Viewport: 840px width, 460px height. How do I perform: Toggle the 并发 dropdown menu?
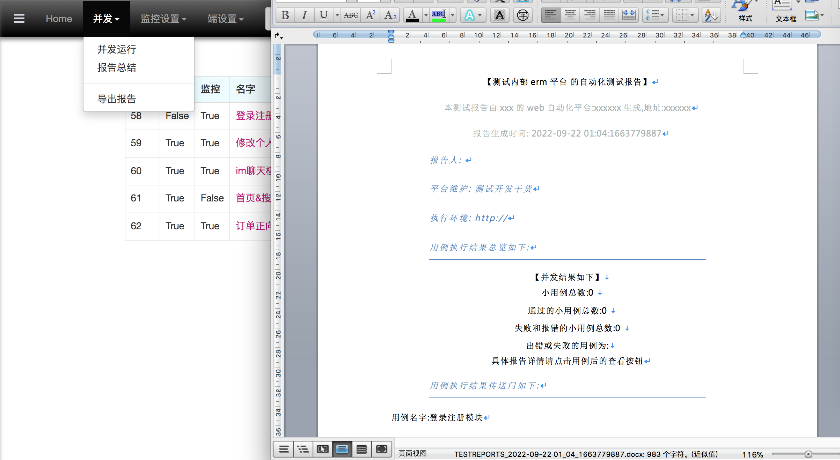pyautogui.click(x=106, y=19)
